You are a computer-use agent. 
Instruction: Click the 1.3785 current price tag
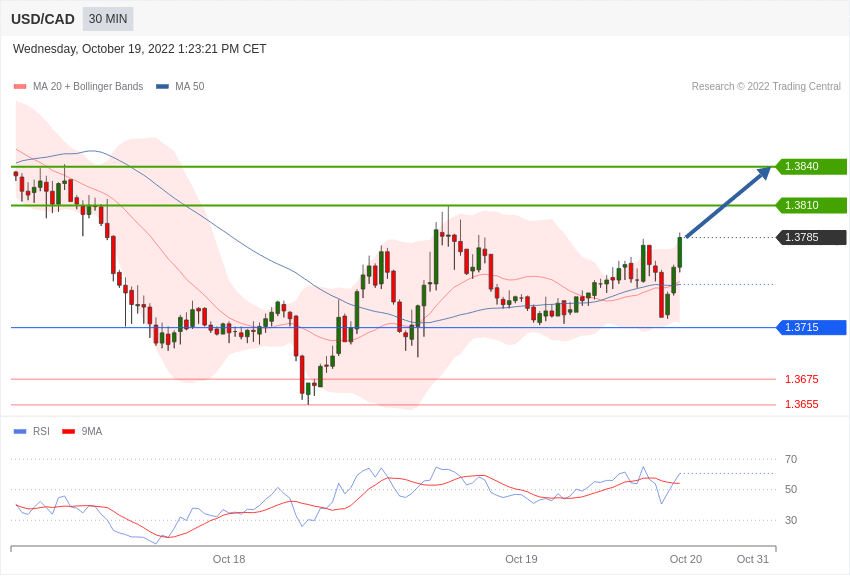click(811, 237)
